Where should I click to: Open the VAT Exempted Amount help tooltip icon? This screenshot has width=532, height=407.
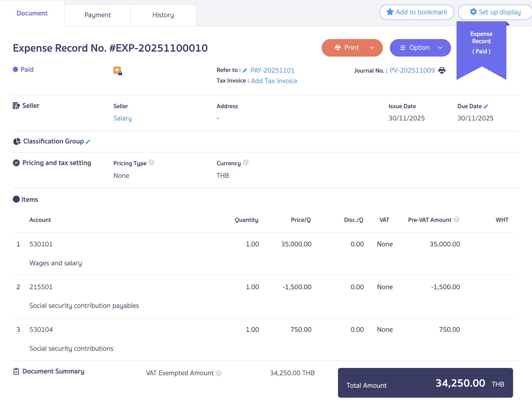pyautogui.click(x=219, y=373)
